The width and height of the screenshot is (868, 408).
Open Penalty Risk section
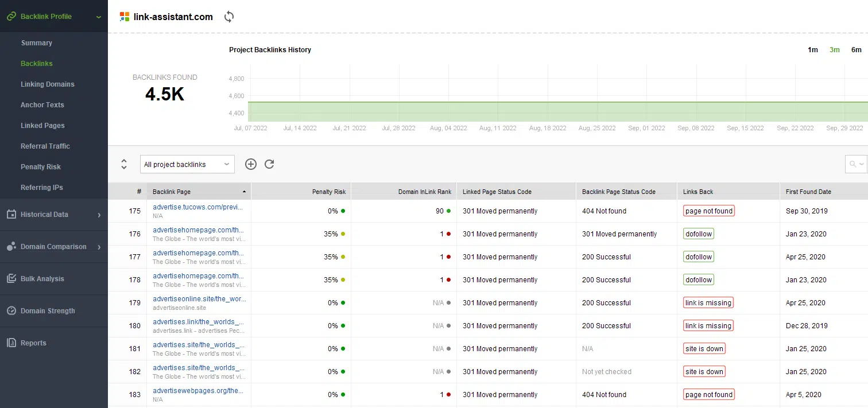point(41,167)
